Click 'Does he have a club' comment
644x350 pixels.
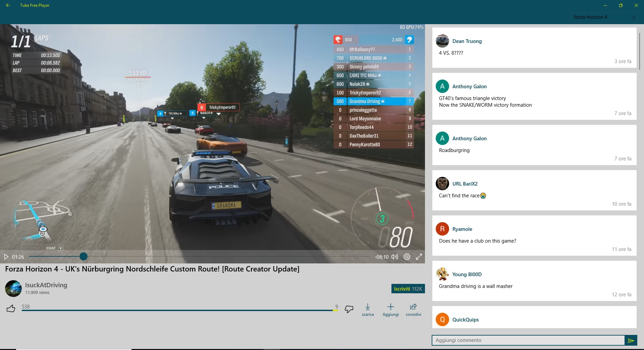pos(478,241)
